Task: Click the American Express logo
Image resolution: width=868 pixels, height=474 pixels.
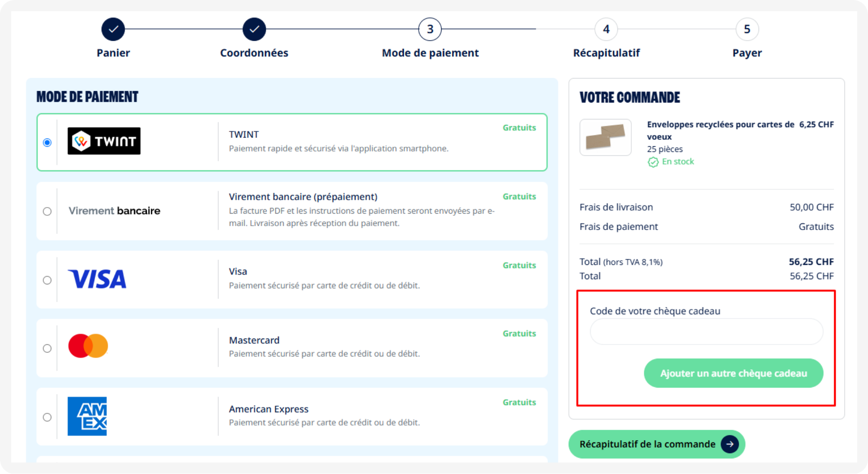Action: [87, 416]
